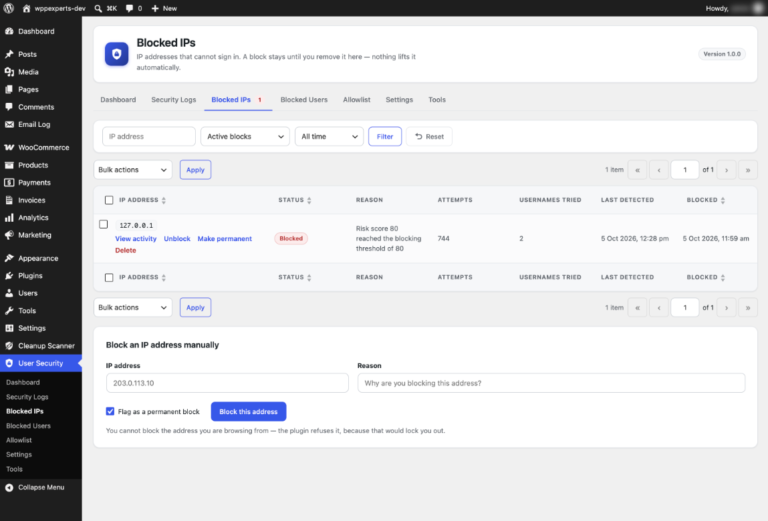Open Security Logs in sidebar submenu

[27, 397]
